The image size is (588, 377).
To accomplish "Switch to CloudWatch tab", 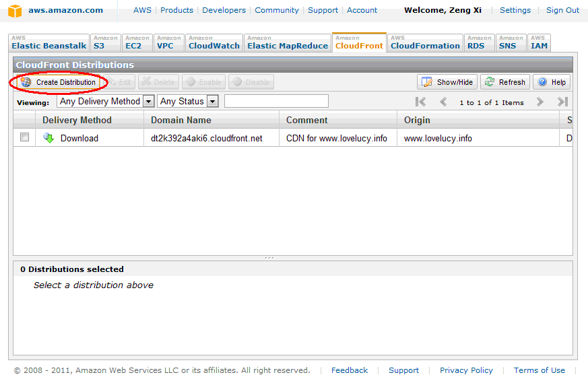I will [x=214, y=42].
